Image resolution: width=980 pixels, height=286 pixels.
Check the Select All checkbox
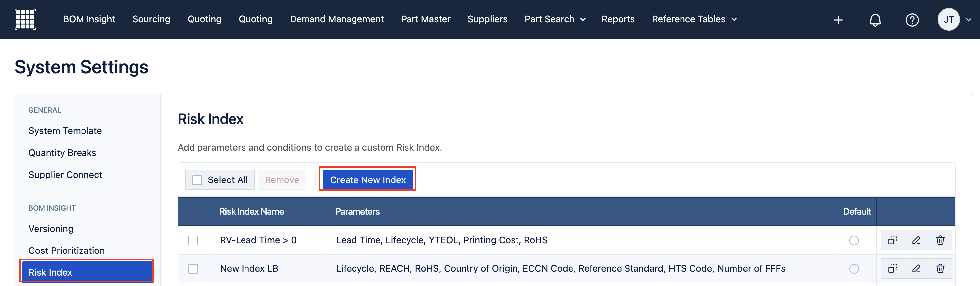click(197, 180)
